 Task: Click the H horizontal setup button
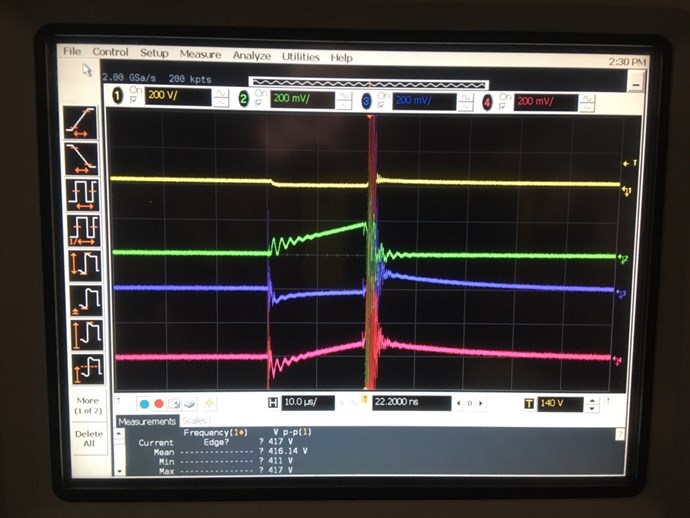pyautogui.click(x=273, y=402)
